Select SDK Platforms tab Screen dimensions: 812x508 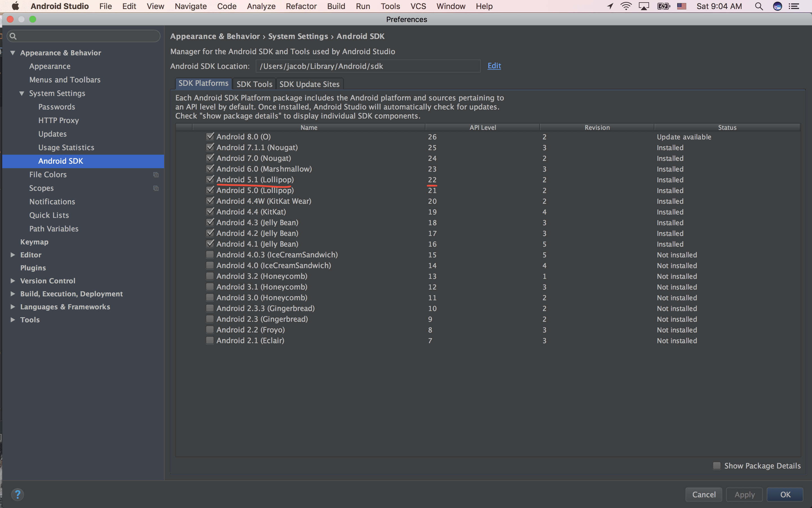203,83
